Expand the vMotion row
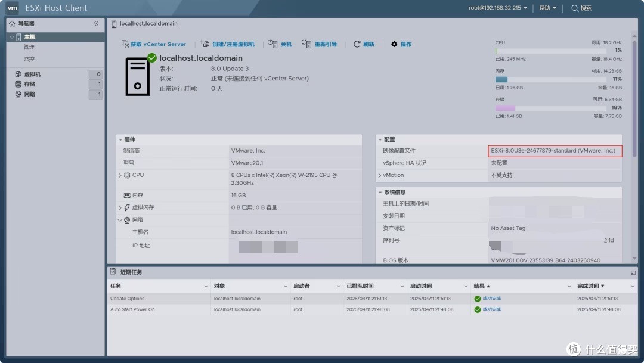Viewport: 644px width, 363px height. click(x=379, y=175)
